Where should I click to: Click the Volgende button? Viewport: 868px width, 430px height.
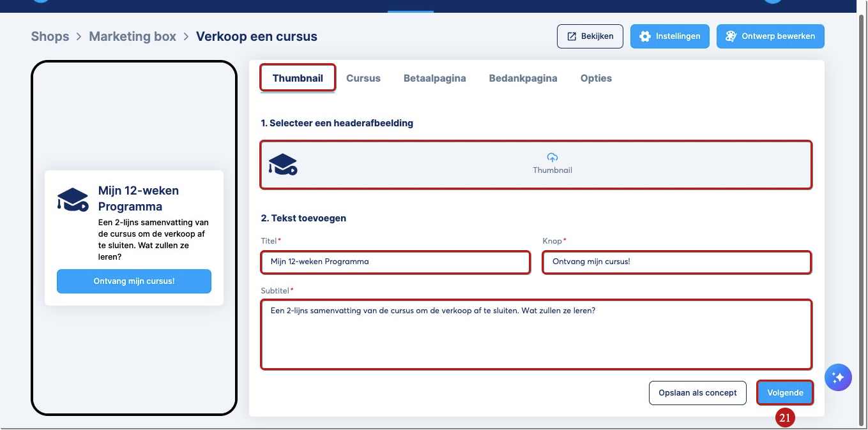[785, 393]
